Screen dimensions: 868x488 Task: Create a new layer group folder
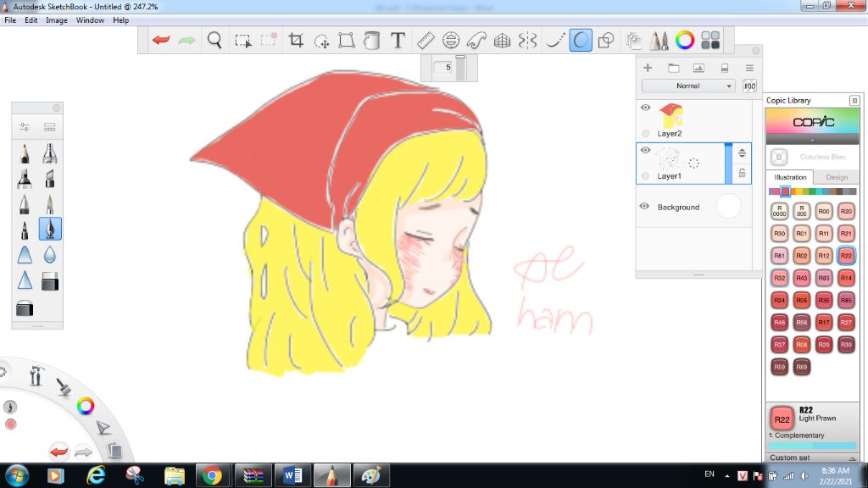tap(673, 68)
